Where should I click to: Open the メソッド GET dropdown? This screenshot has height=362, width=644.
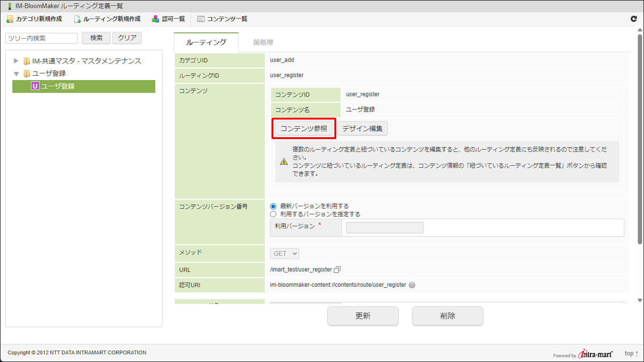[x=285, y=254]
